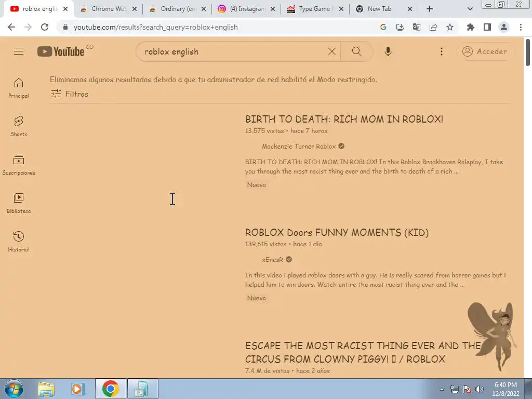532x399 pixels.
Task: Share this page icon in address bar
Action: tap(433, 27)
